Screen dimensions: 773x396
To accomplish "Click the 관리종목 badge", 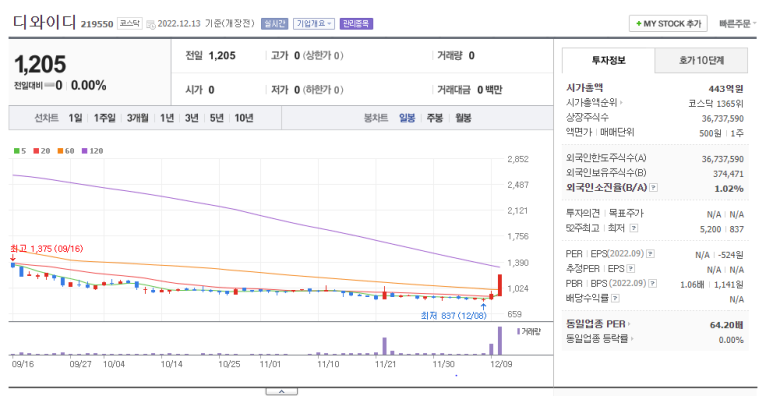I will point(356,24).
